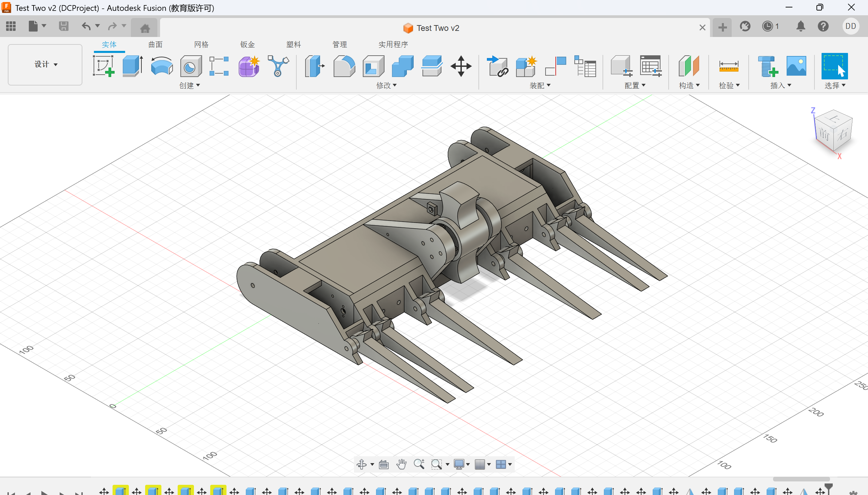Viewport: 868px width, 495px height.
Task: Choose the Fillet tool
Action: point(344,66)
